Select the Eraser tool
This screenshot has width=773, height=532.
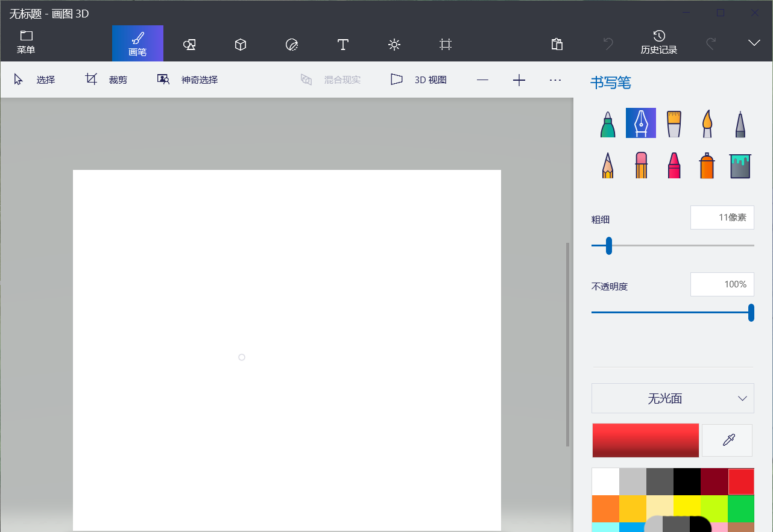[x=641, y=164]
